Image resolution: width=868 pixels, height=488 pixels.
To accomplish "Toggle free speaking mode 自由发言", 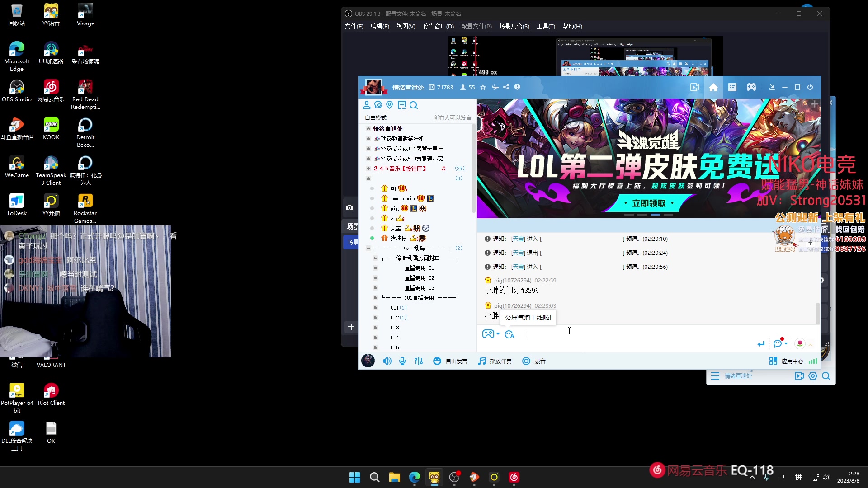I will 450,361.
